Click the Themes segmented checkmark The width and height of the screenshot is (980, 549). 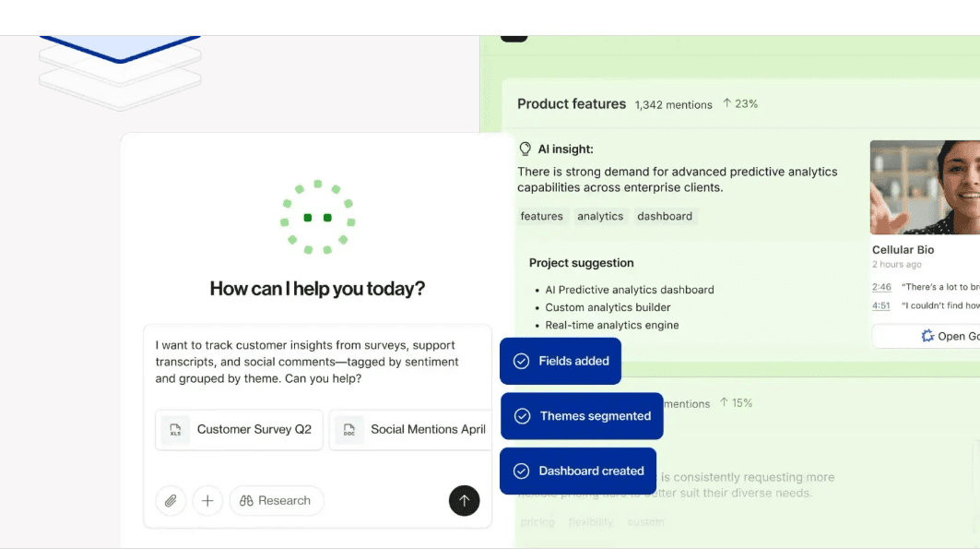tap(523, 416)
